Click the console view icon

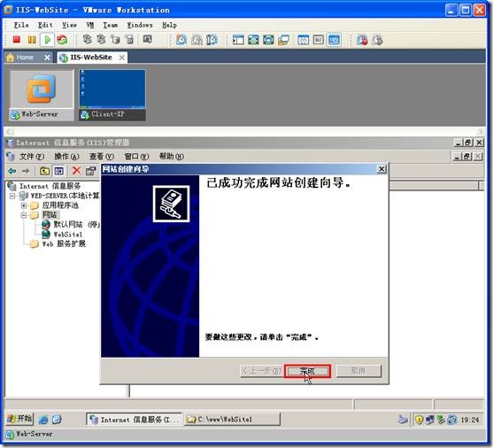point(334,40)
